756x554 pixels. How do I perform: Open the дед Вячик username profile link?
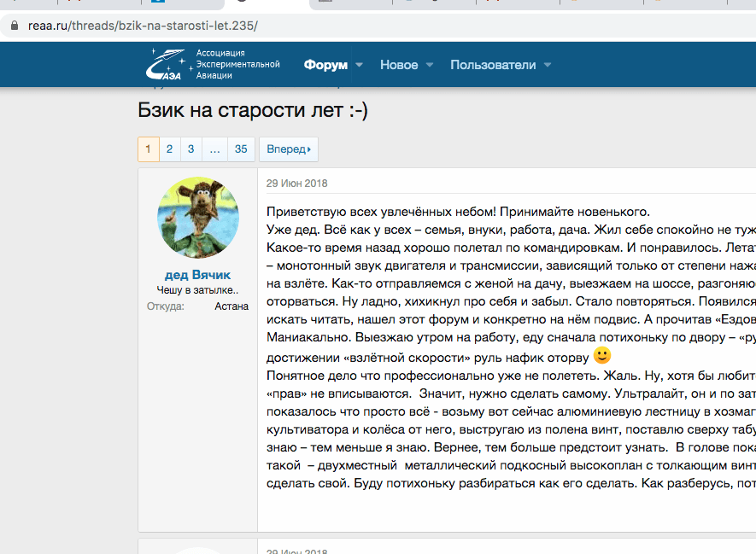[198, 275]
